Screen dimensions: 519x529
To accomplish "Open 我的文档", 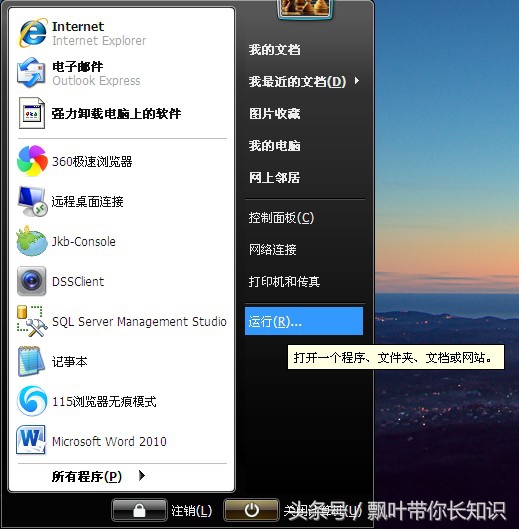I will point(274,50).
